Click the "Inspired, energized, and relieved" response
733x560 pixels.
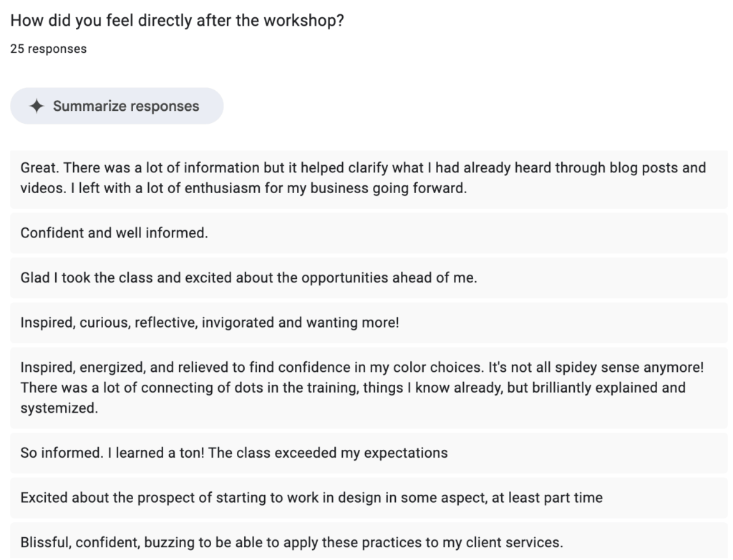pyautogui.click(x=362, y=388)
